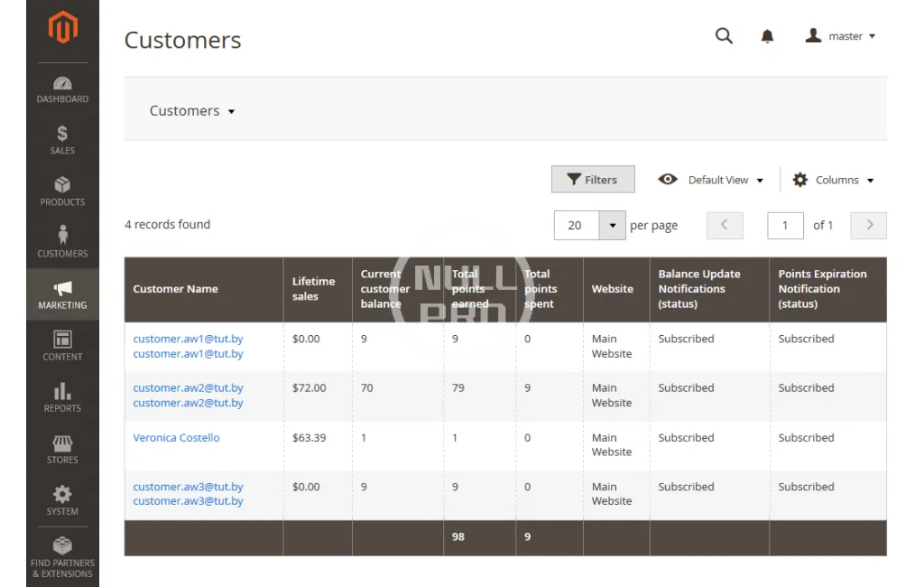Click the Magento logo icon
924x587 pixels.
62,29
